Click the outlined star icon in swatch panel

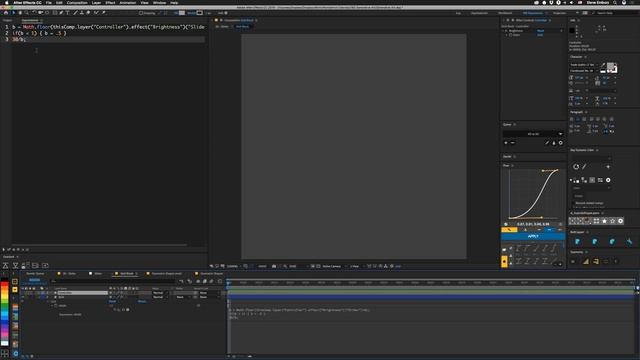(x=612, y=221)
